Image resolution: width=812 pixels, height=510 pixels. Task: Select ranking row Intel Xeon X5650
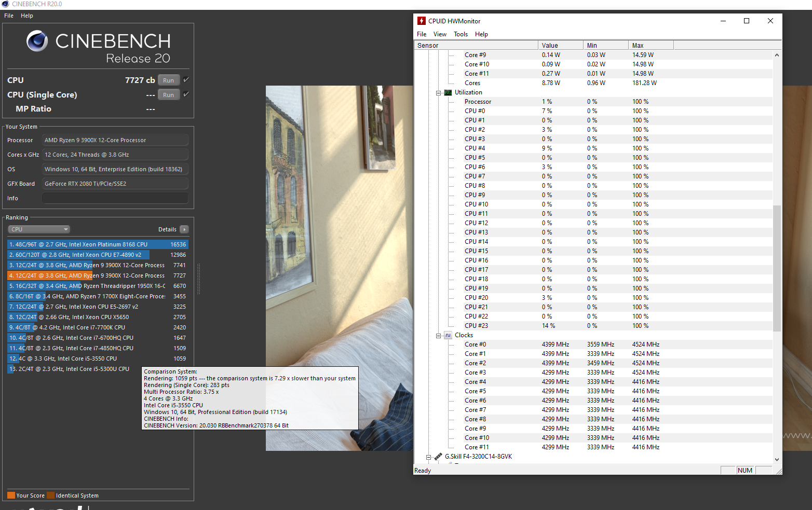[98, 317]
